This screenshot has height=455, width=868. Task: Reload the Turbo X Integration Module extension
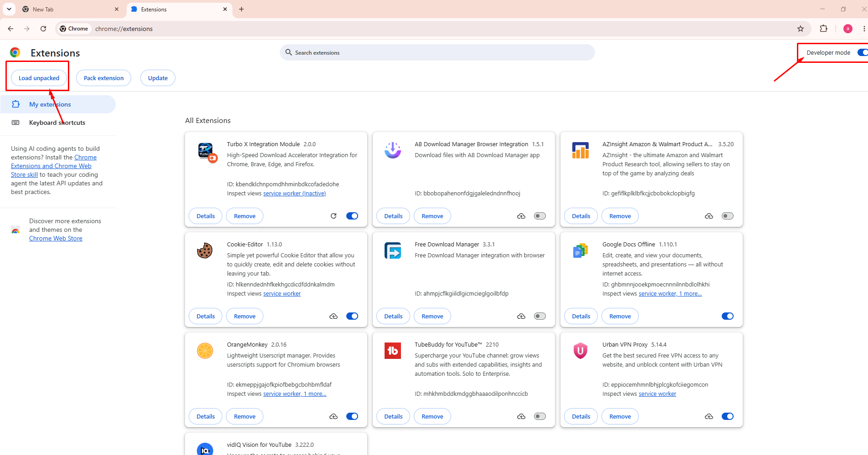pyautogui.click(x=334, y=216)
